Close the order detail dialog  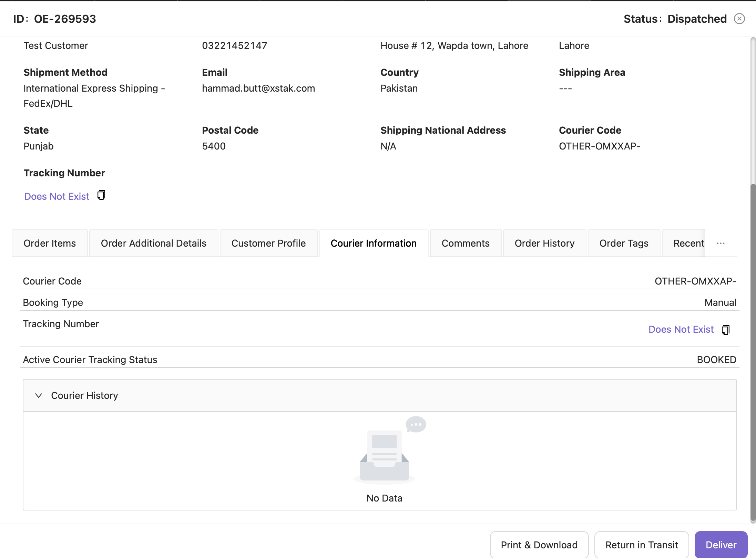[739, 19]
